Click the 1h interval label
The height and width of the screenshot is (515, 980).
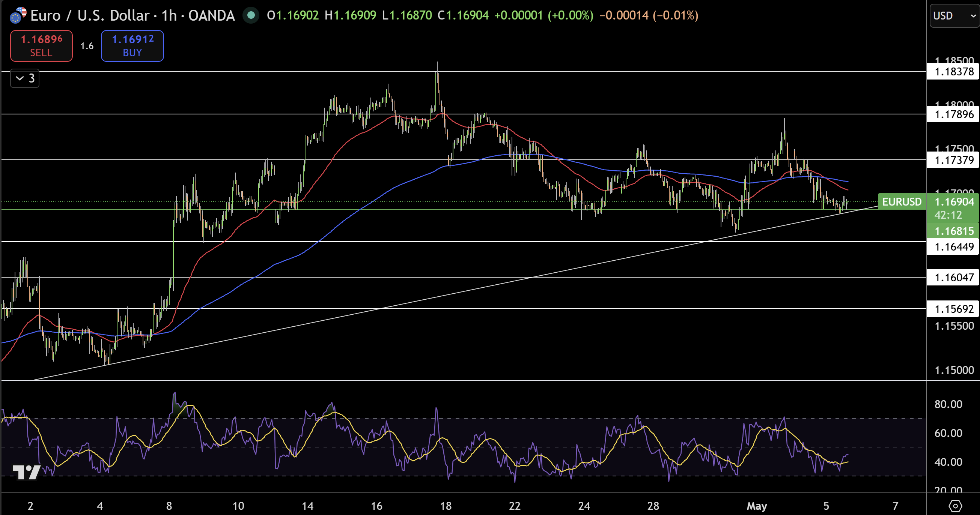(169, 15)
